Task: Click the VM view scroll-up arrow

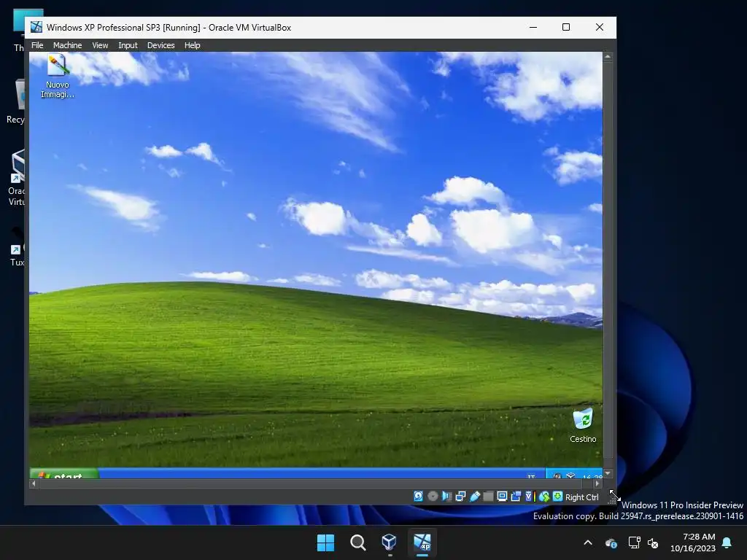Action: (x=608, y=57)
